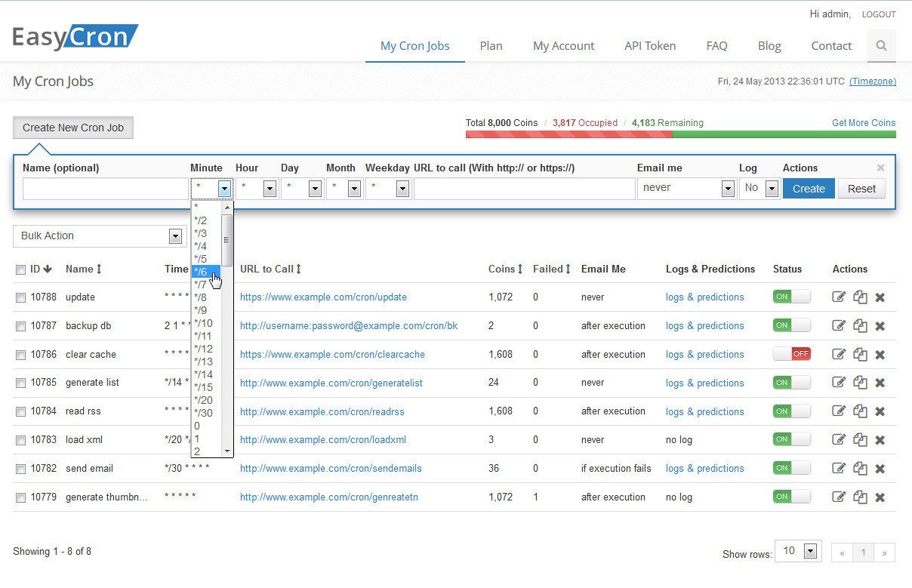912x588 pixels.
Task: Edit the read rss cron job
Action: (839, 411)
